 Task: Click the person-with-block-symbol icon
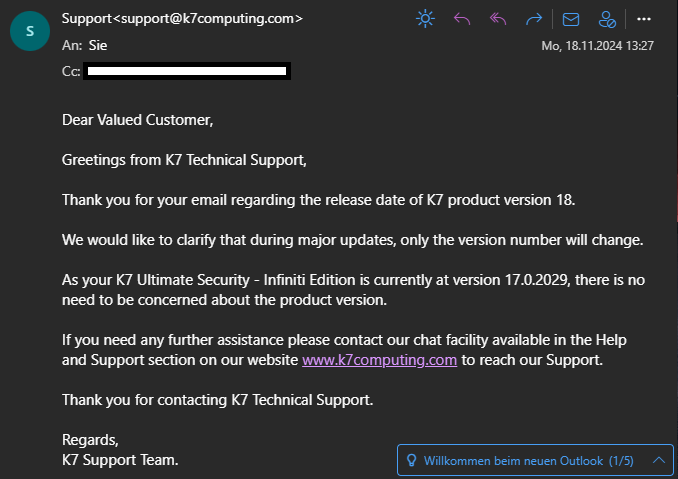[x=607, y=19]
